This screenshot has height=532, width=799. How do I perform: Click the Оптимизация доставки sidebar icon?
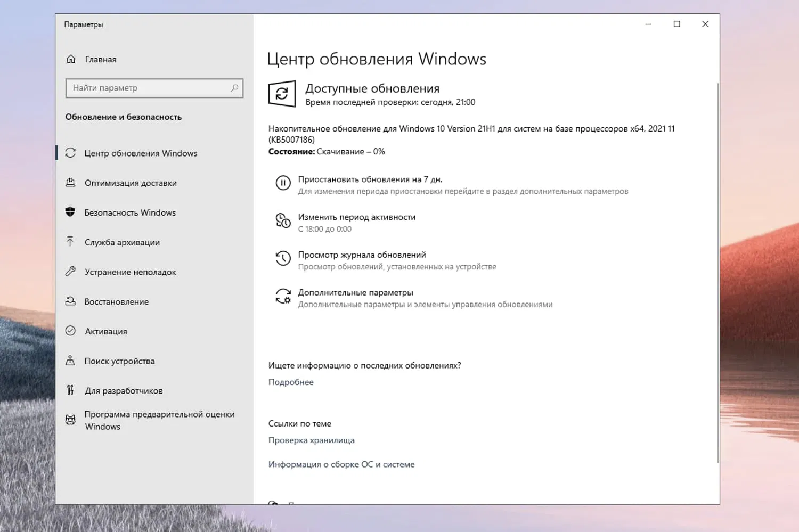coord(71,183)
